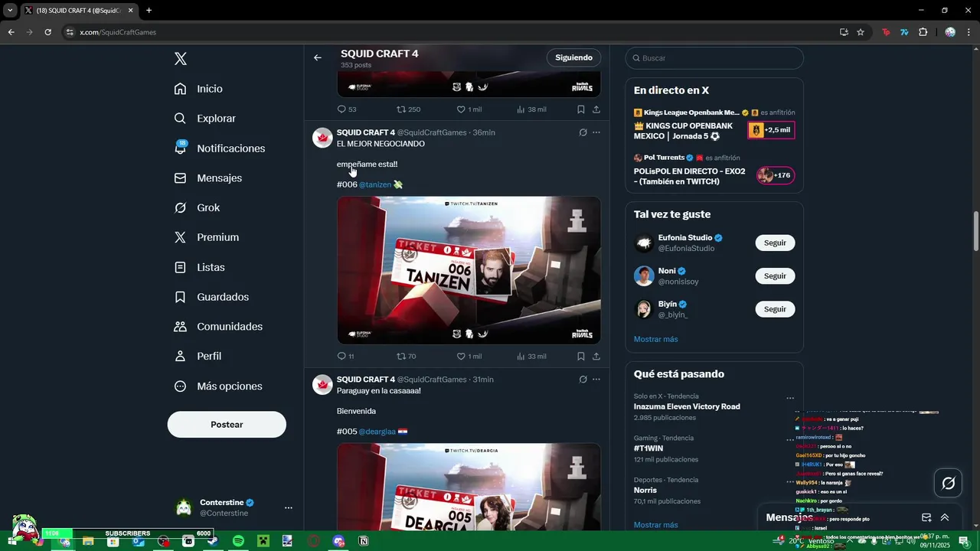Repost the Tanizen post with 70 reposts

(x=406, y=357)
